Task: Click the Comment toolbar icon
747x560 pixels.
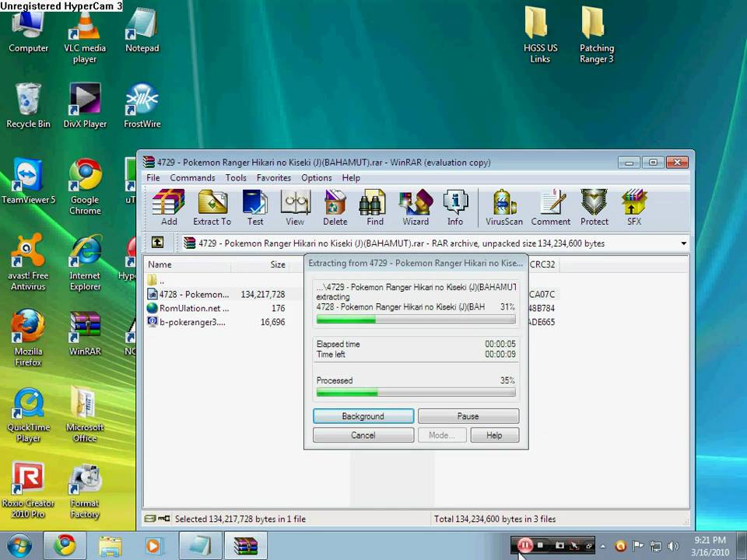Action: tap(551, 207)
